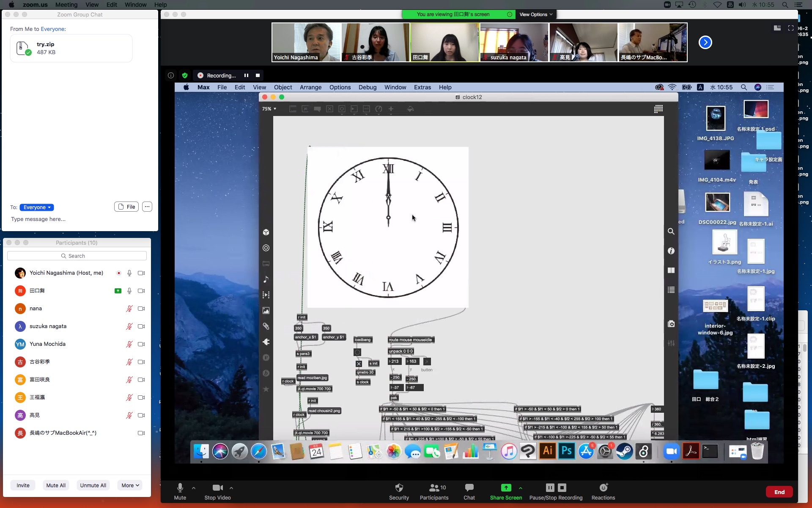This screenshot has height=508, width=812.
Task: Click the participants Search field
Action: 77,256
